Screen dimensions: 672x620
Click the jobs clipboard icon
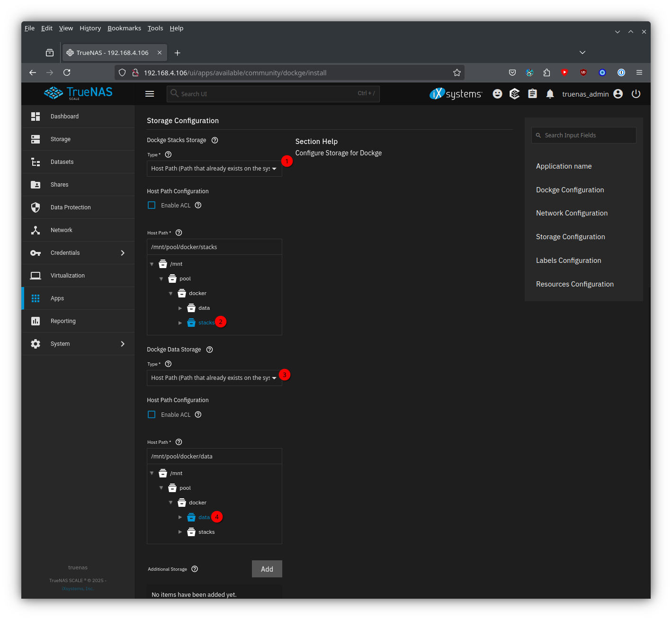[x=532, y=94]
